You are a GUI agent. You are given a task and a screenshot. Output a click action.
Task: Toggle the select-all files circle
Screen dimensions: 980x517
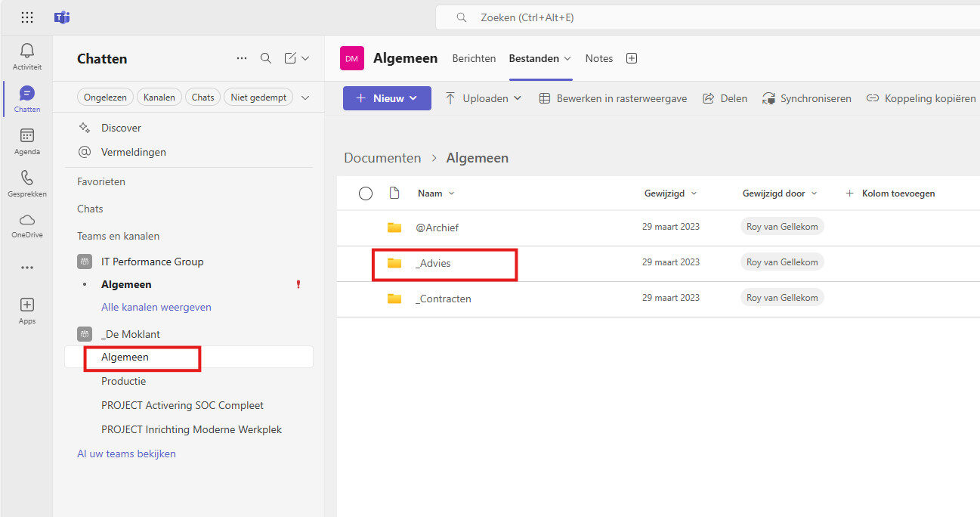366,193
